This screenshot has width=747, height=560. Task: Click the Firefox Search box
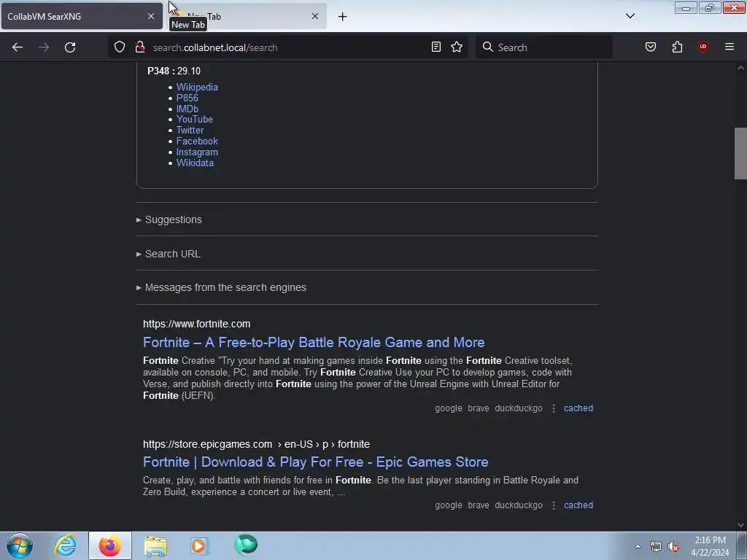click(x=544, y=47)
